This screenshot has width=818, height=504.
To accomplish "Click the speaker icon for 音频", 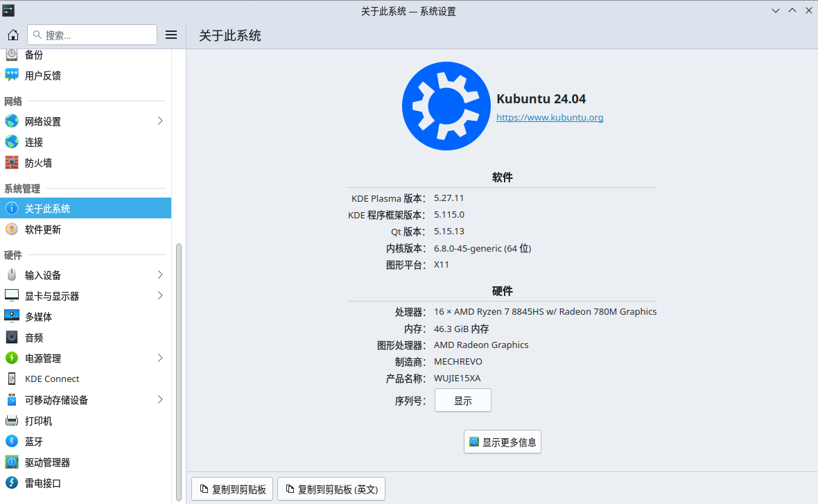I will point(12,338).
